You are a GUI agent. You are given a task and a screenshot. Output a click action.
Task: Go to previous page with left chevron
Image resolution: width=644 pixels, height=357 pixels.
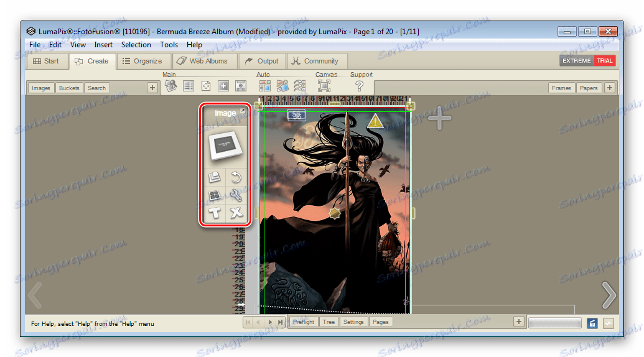click(35, 295)
